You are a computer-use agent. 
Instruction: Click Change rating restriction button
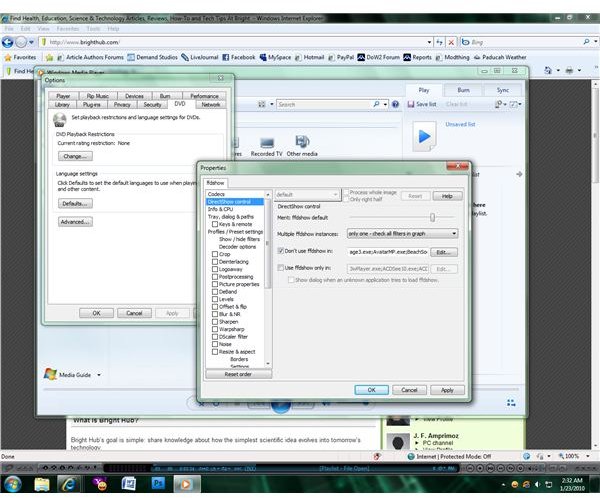click(x=75, y=156)
